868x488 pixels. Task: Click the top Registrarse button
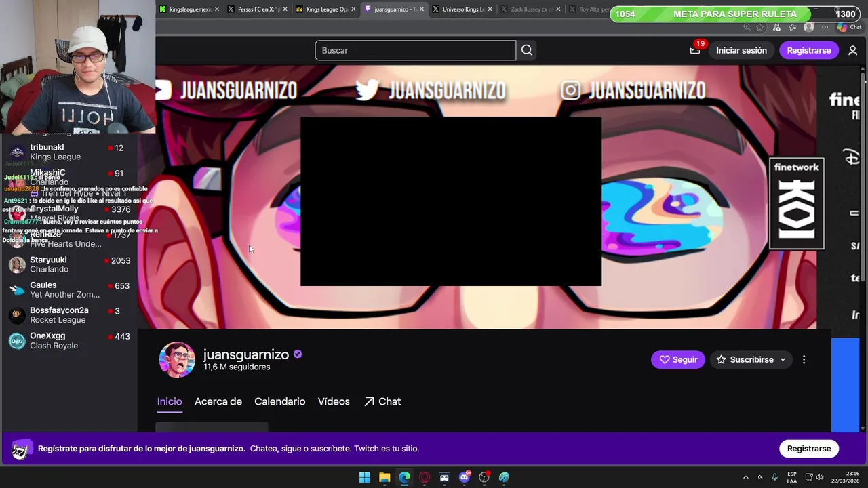pos(809,50)
